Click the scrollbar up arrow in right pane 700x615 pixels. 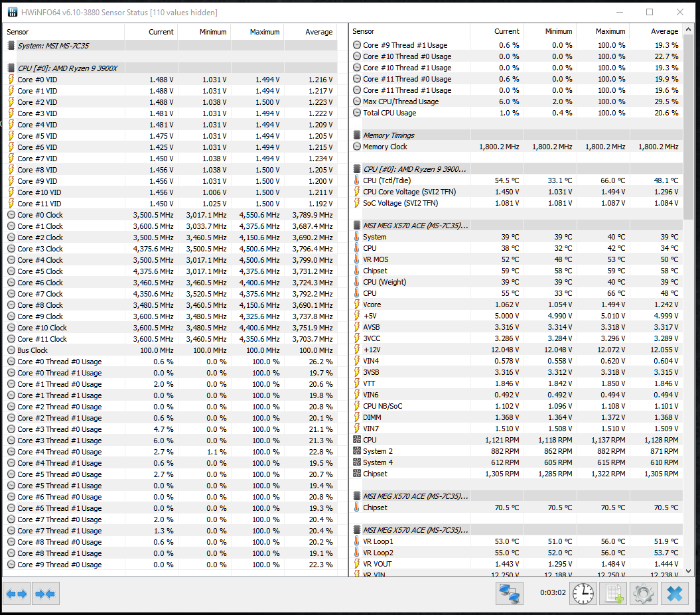click(x=688, y=29)
